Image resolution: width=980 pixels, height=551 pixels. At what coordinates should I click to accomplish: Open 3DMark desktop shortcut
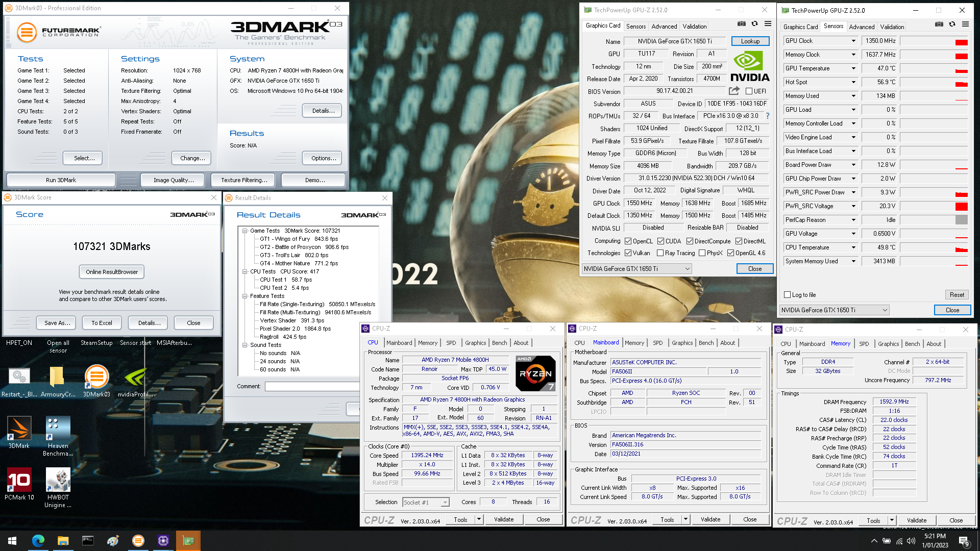pos(19,433)
